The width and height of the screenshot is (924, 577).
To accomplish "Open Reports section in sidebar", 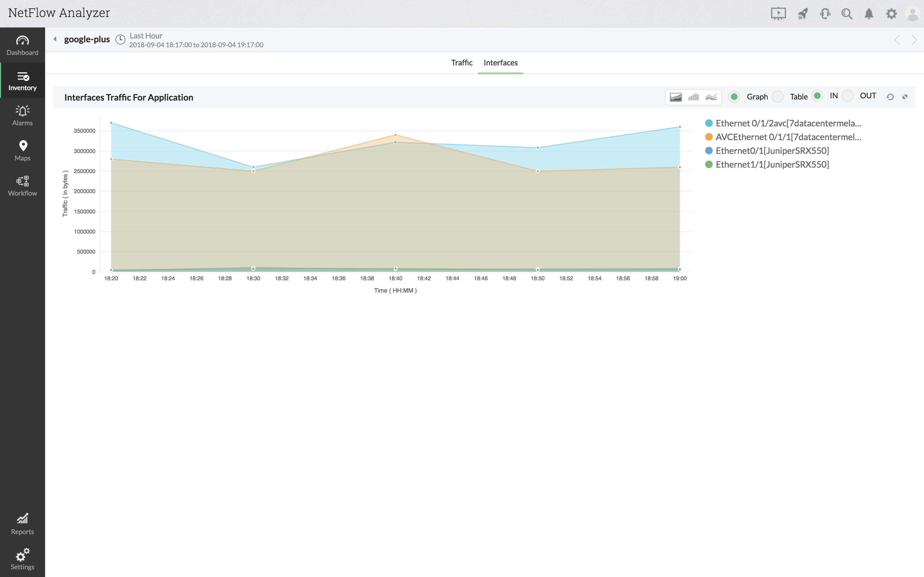I will tap(23, 524).
